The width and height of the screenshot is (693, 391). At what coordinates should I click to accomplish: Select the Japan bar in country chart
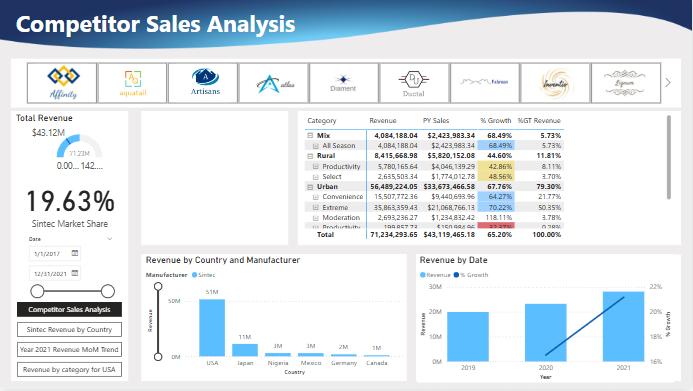[245, 350]
